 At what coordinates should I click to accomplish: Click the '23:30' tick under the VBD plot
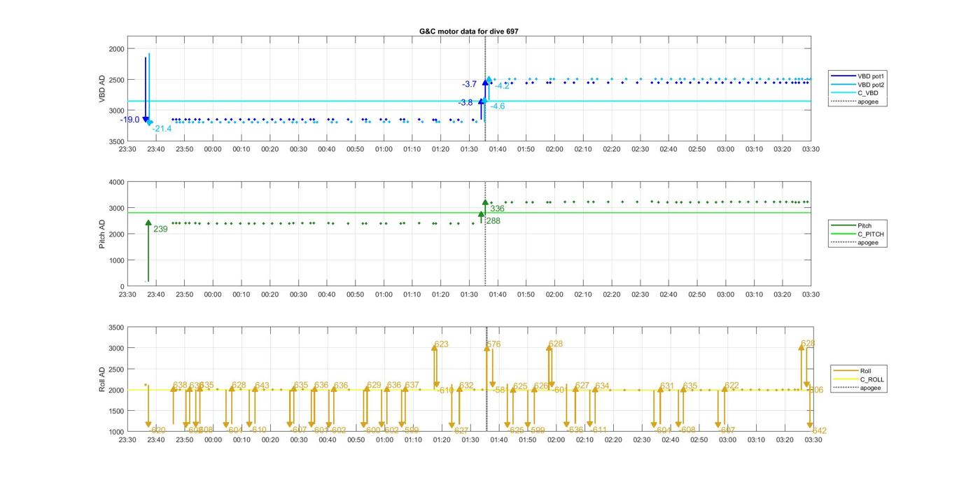click(x=127, y=149)
